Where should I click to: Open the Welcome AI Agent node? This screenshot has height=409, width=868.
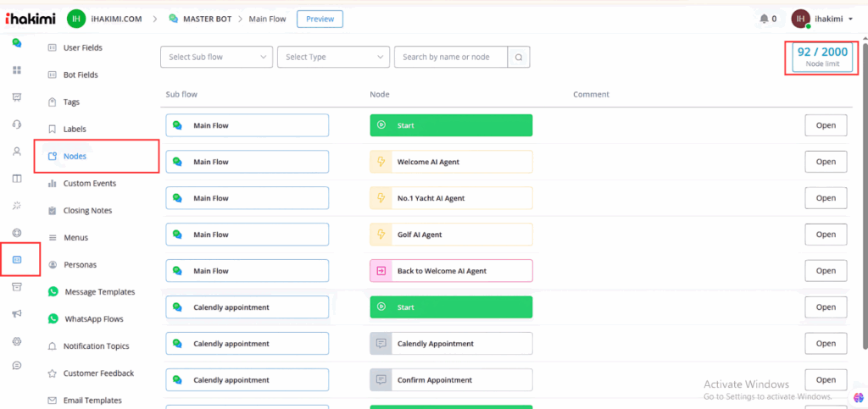pos(451,162)
